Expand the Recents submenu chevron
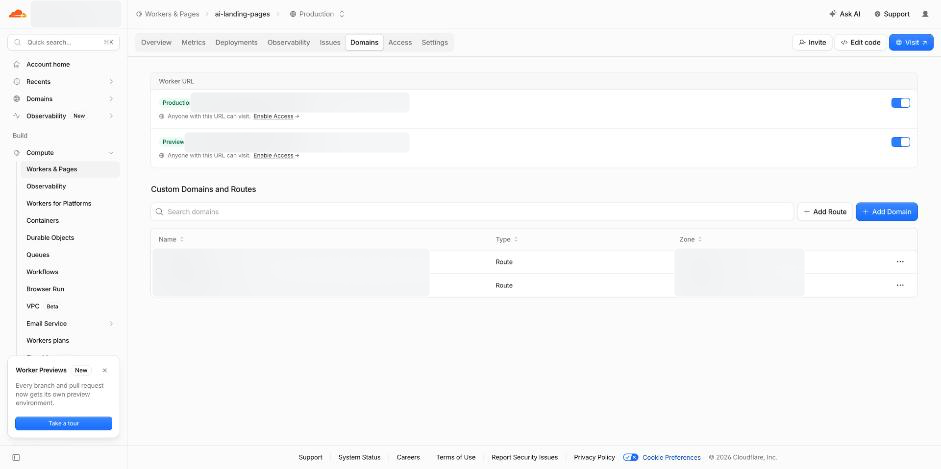The width and height of the screenshot is (941, 469). point(111,82)
